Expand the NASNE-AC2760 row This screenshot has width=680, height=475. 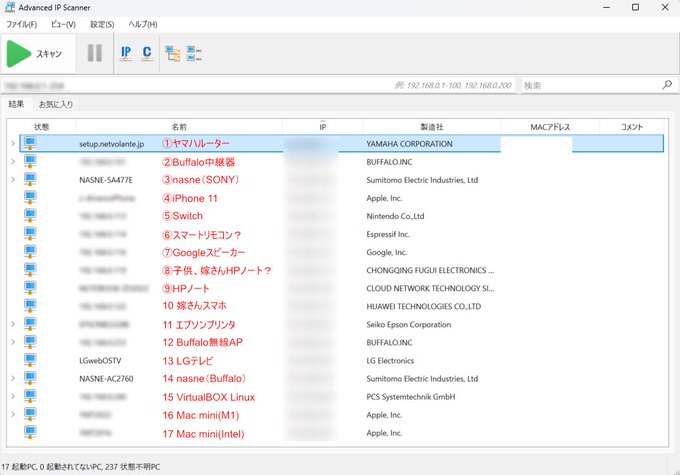[x=13, y=378]
